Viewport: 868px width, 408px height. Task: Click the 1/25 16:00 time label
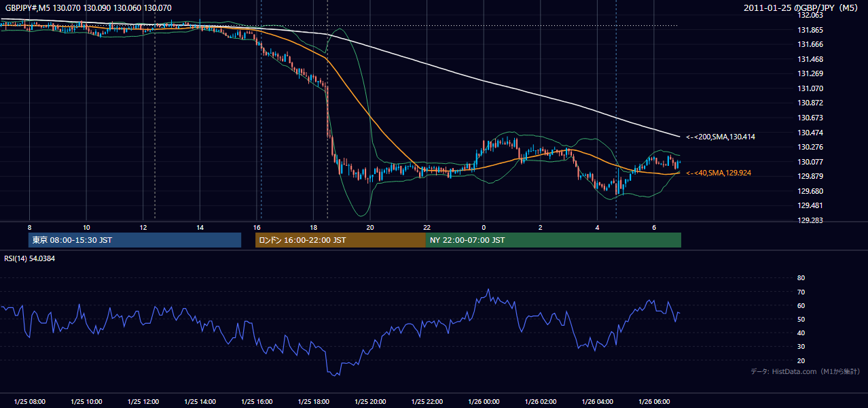pos(256,402)
